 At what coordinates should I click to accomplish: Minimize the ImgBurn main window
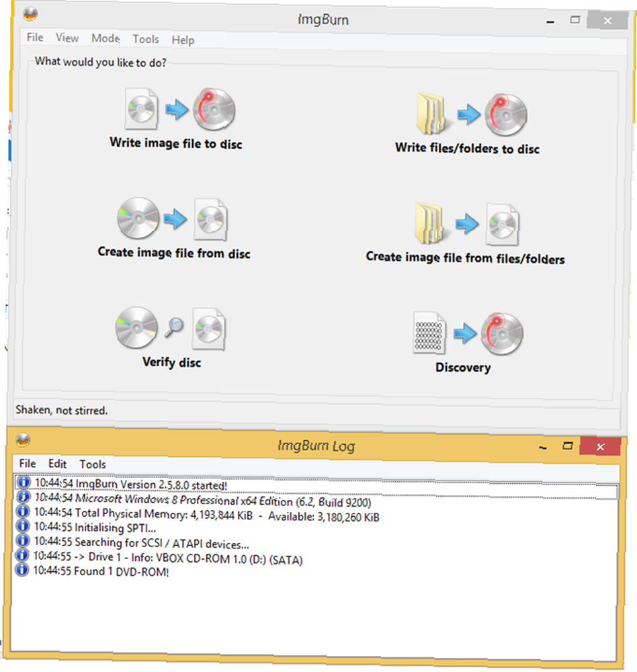pos(550,21)
